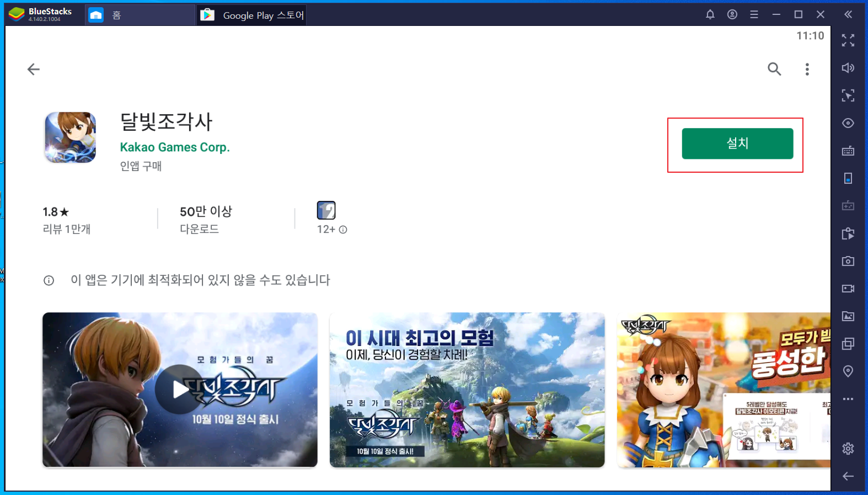This screenshot has width=868, height=495.
Task: Collapse the BlueStacks side toolbar
Action: point(848,14)
